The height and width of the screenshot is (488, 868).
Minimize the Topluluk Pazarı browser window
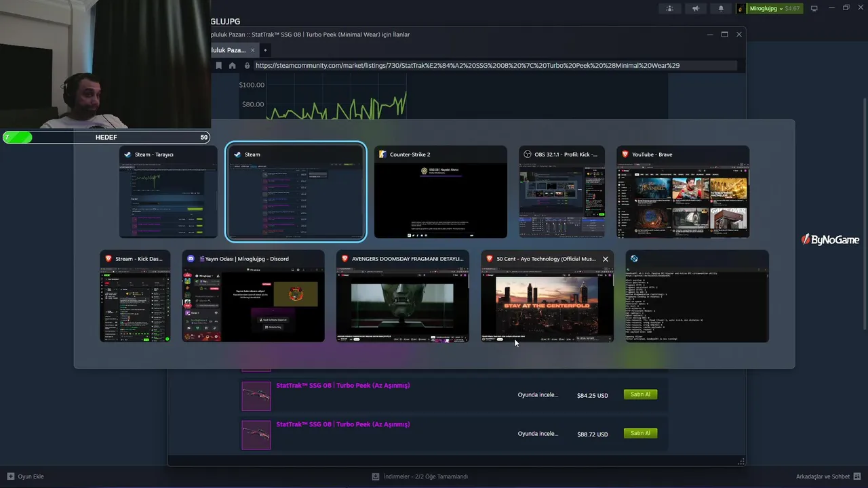click(710, 35)
